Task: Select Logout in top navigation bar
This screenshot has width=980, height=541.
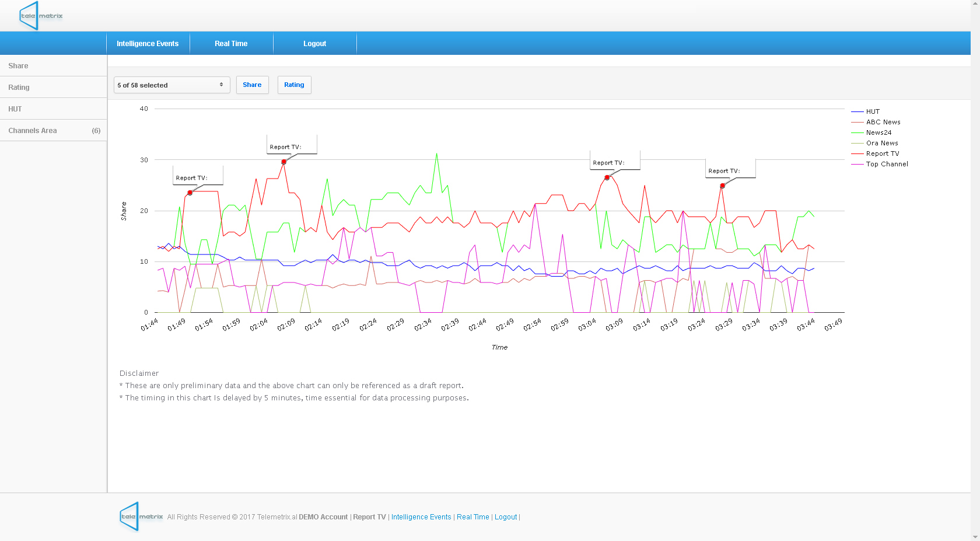Action: point(314,44)
